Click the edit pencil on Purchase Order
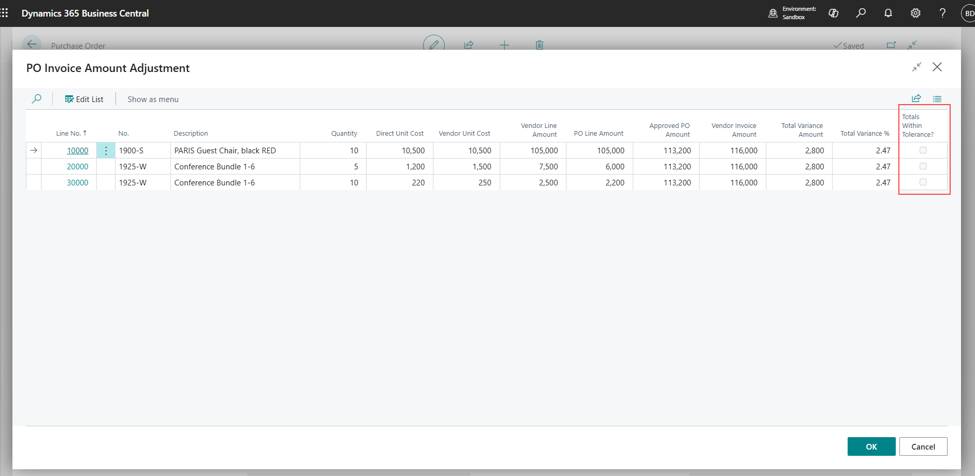Viewport: 975px width, 476px height. (434, 43)
